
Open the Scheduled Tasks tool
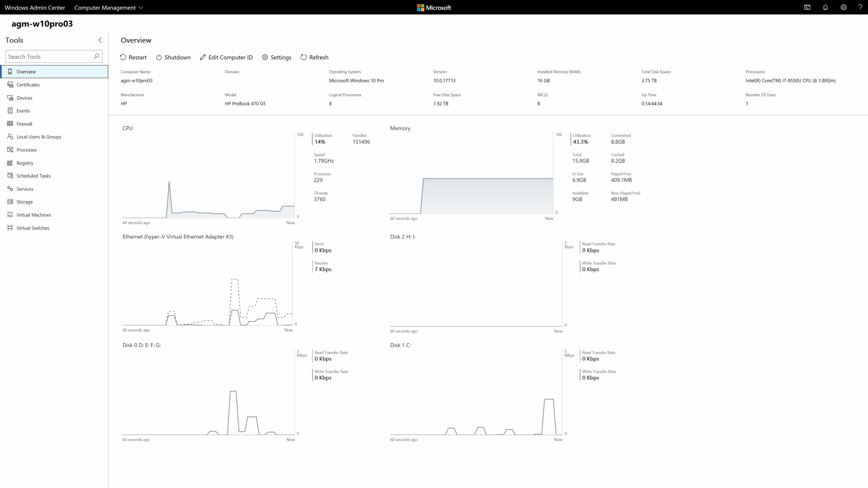click(x=33, y=176)
